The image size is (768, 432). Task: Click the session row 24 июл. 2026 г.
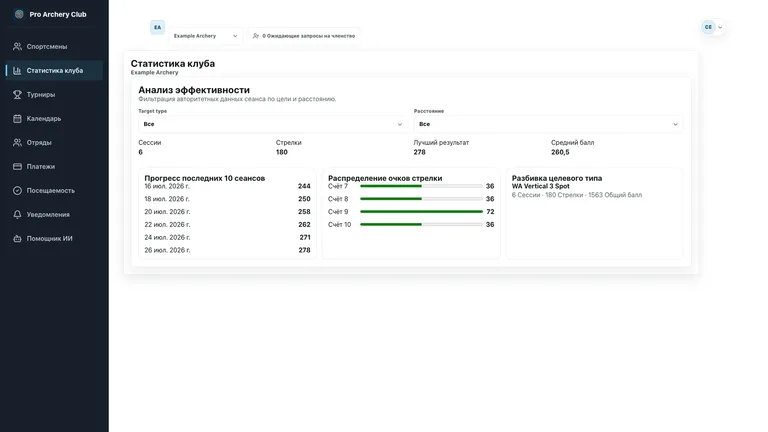pyautogui.click(x=227, y=237)
